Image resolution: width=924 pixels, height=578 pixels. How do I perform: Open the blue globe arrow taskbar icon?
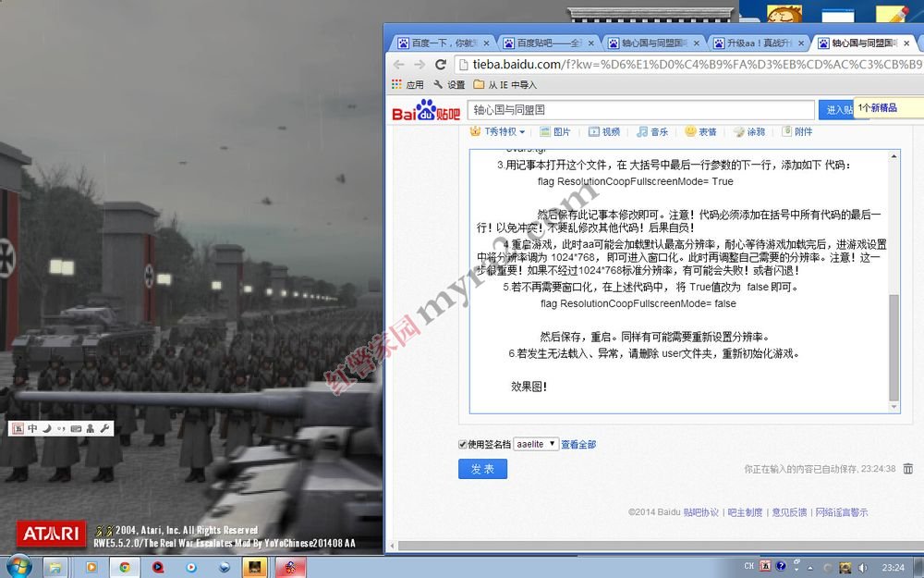pyautogui.click(x=225, y=568)
